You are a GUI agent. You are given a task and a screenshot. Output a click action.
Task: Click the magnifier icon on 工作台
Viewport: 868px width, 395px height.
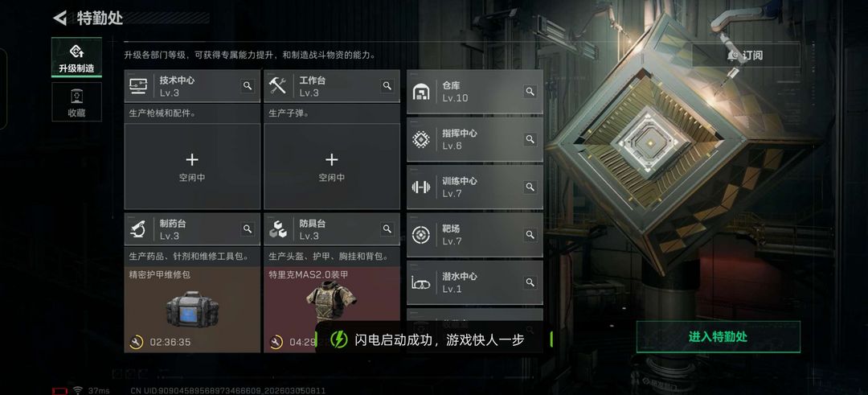[x=387, y=86]
